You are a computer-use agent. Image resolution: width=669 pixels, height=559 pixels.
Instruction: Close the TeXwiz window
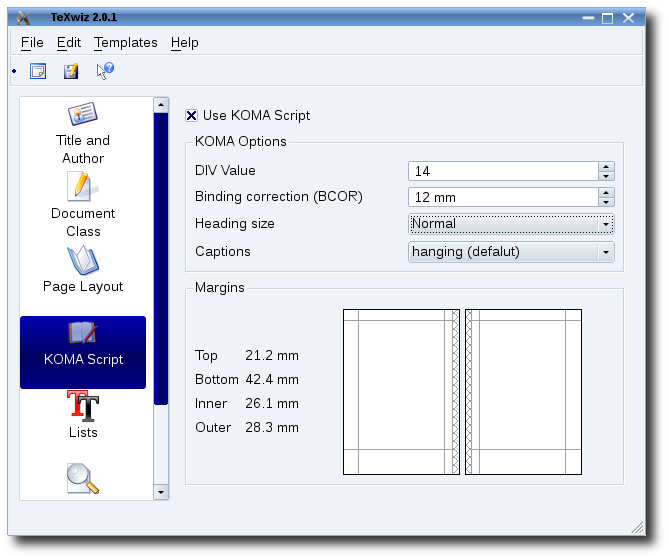tap(628, 18)
